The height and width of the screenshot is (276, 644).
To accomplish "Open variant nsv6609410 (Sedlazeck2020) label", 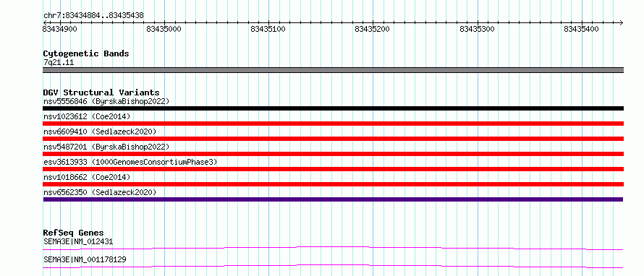I will 100,131.
